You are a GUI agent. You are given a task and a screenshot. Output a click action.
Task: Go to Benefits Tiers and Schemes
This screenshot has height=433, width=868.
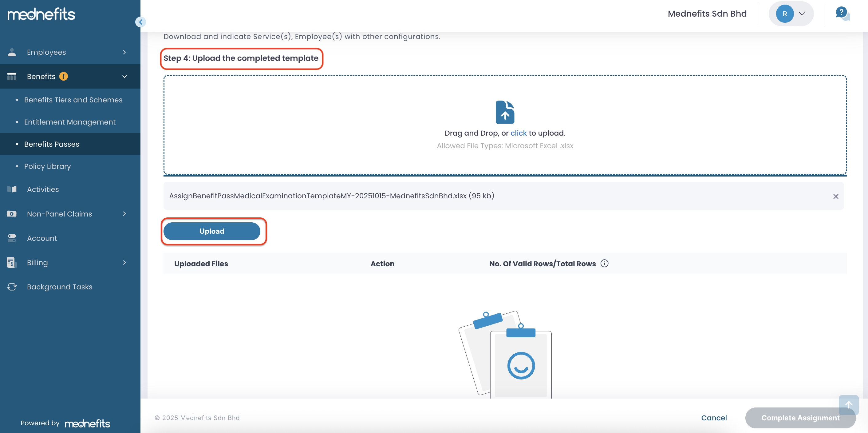[73, 100]
